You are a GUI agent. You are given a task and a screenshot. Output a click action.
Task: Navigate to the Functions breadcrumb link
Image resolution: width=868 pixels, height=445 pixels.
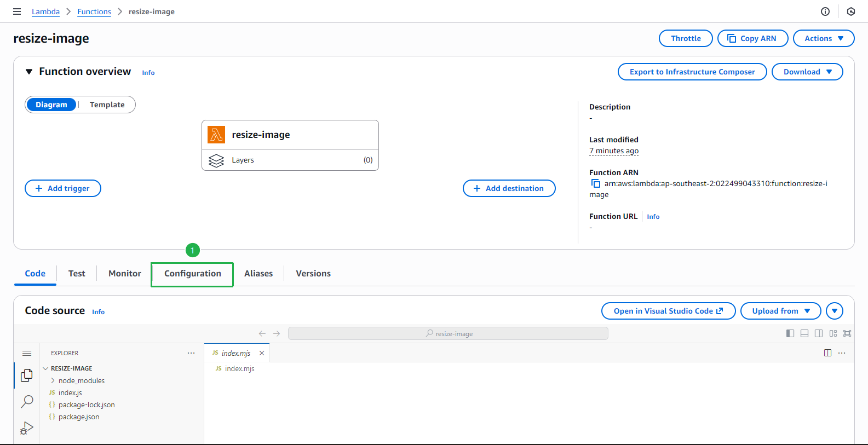94,11
